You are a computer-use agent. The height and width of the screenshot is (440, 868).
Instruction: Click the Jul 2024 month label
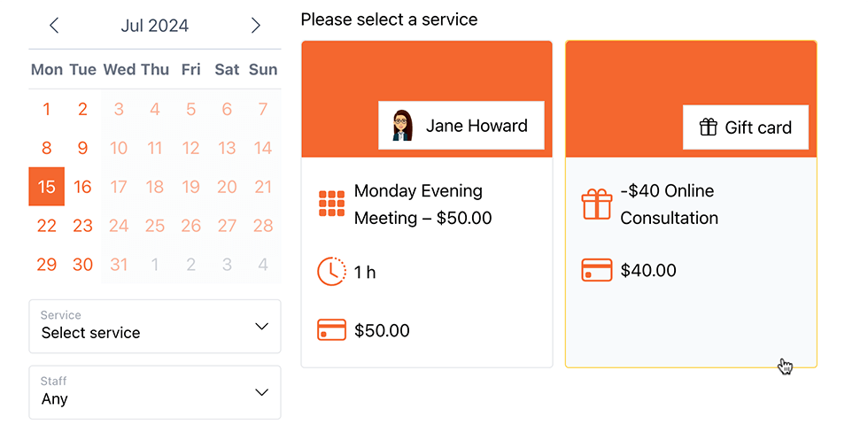pos(155,26)
